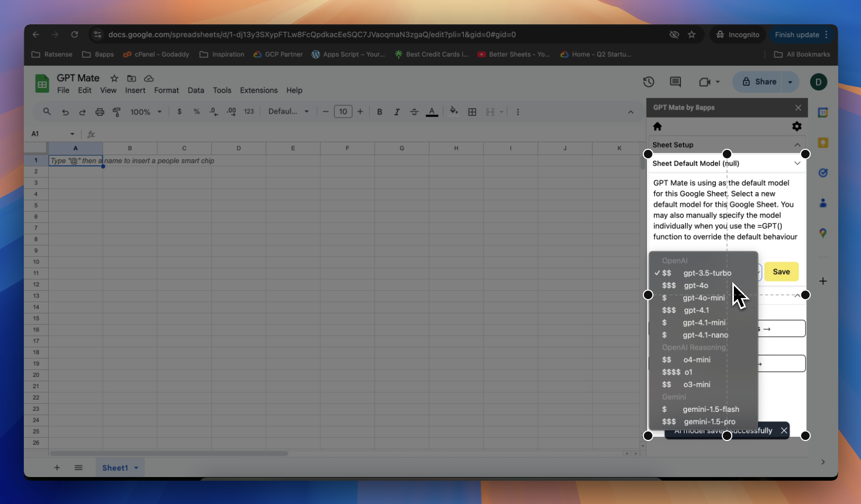The width and height of the screenshot is (861, 504).
Task: Open the all sheets list icon
Action: point(78,467)
